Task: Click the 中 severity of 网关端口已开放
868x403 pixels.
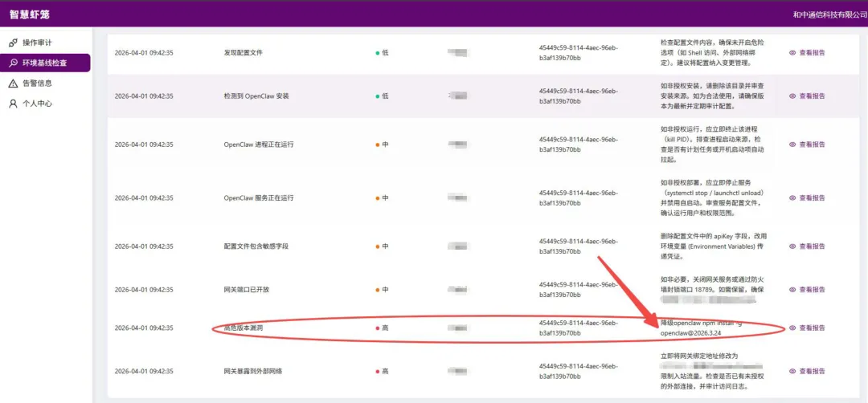Action: pos(383,289)
